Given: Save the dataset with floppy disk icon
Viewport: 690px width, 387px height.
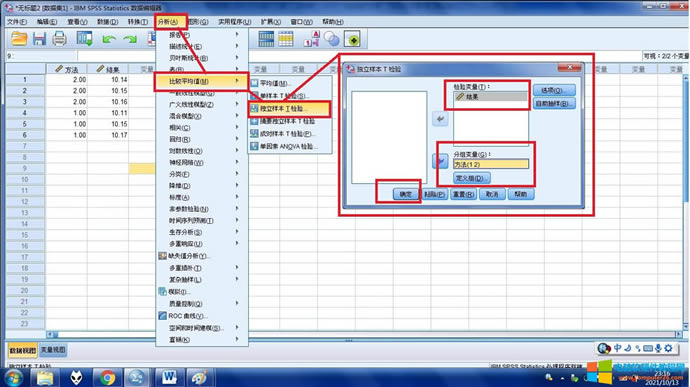Looking at the screenshot, I should point(39,39).
